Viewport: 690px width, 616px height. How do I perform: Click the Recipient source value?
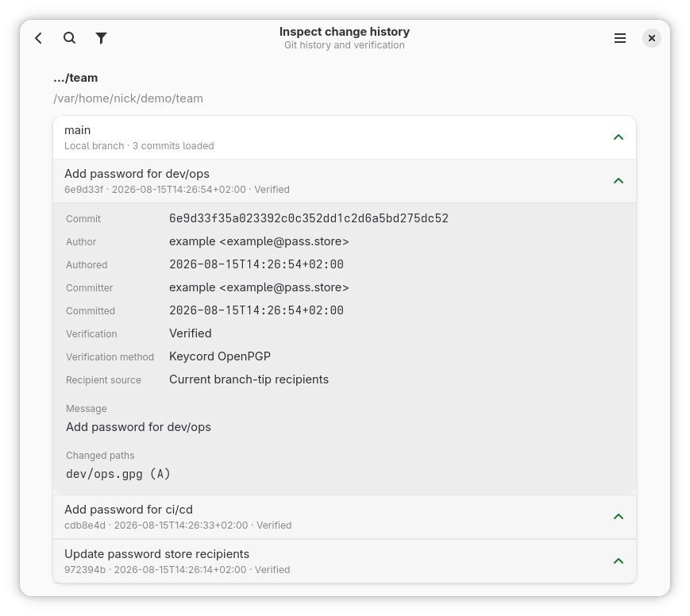(249, 379)
